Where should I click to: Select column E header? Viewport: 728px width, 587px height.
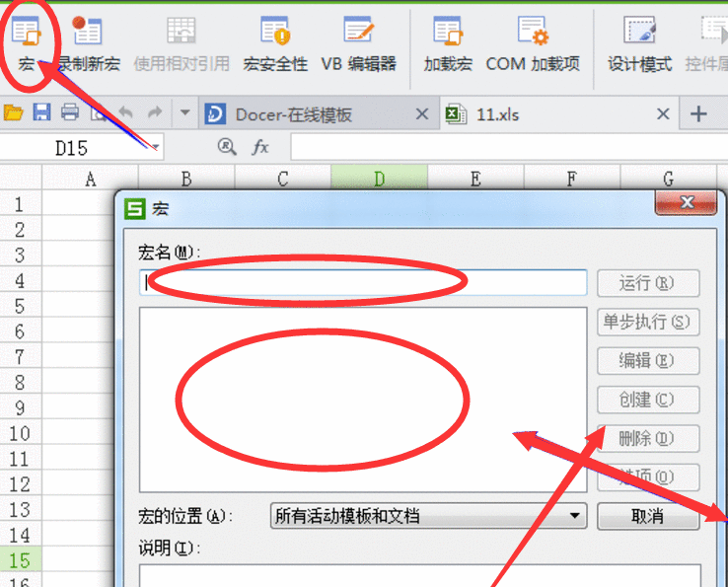tap(475, 179)
